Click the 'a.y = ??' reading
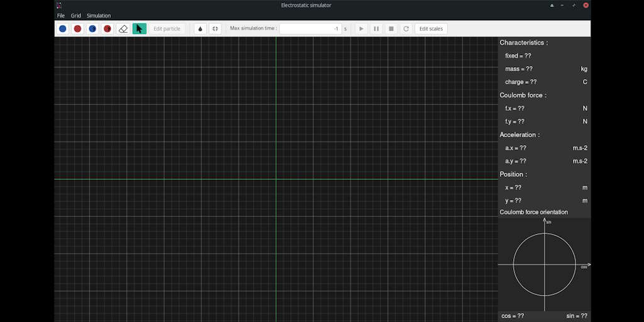The image size is (644, 322). coord(516,161)
